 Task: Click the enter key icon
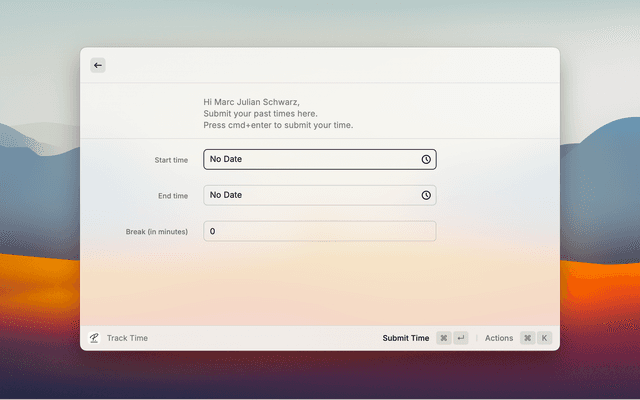460,338
